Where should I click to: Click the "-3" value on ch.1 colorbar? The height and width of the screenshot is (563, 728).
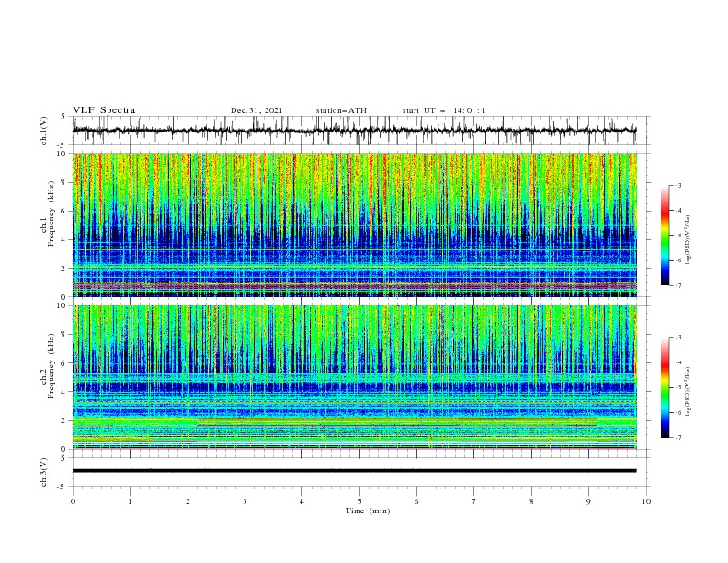(x=677, y=185)
